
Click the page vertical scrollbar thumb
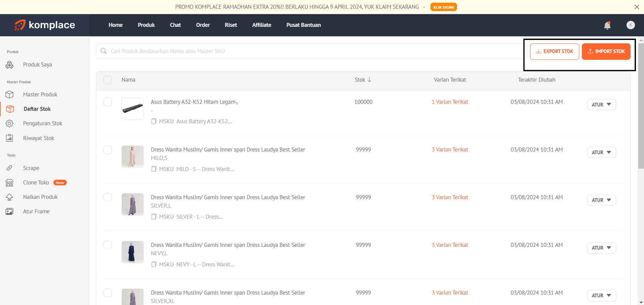point(641,106)
